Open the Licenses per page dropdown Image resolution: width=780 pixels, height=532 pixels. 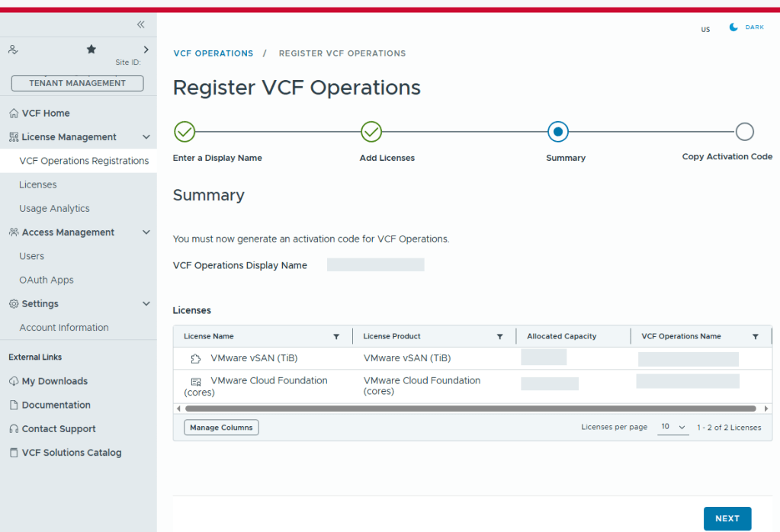[673, 427]
